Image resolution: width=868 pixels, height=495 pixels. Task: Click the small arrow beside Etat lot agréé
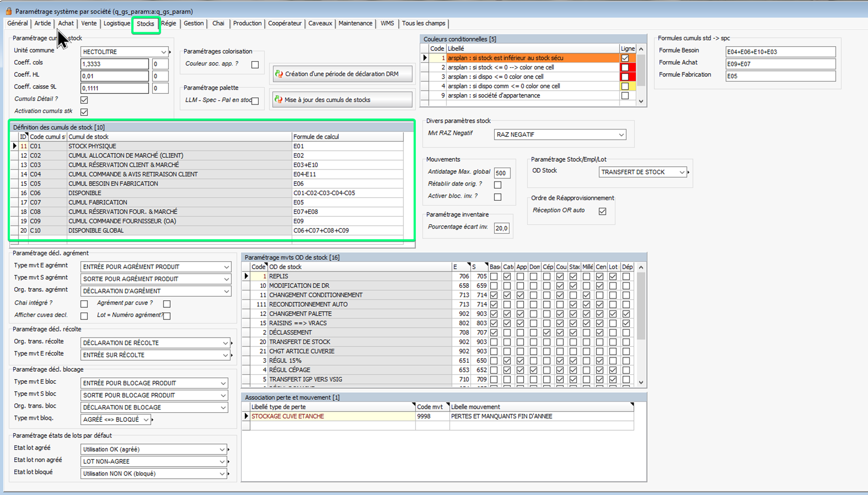coord(229,449)
